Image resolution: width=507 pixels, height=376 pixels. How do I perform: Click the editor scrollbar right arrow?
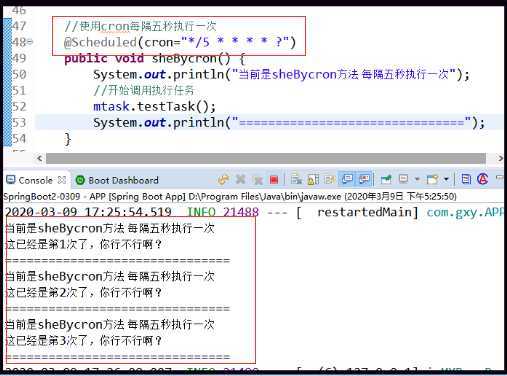tap(500, 158)
